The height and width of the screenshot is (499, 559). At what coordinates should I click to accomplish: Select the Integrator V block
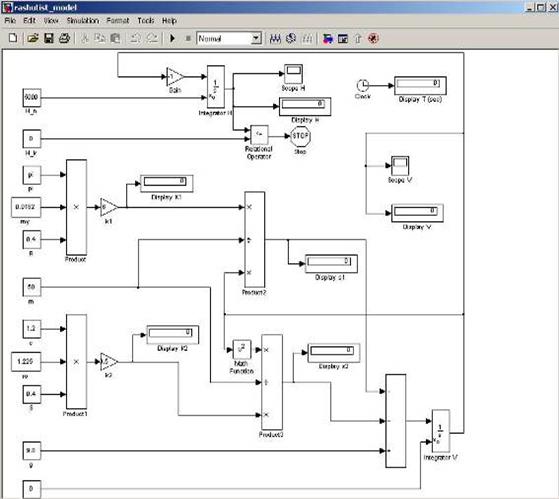coord(441,431)
